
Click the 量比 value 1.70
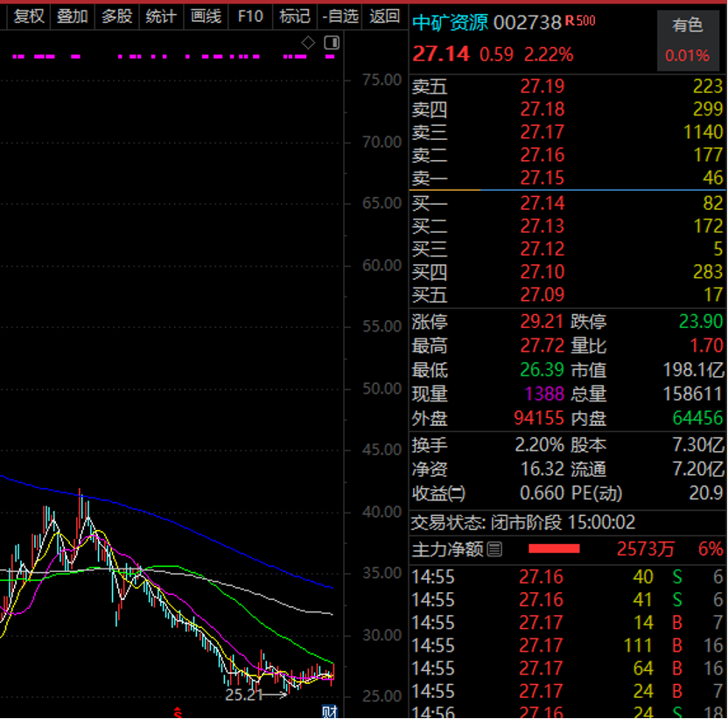point(706,346)
